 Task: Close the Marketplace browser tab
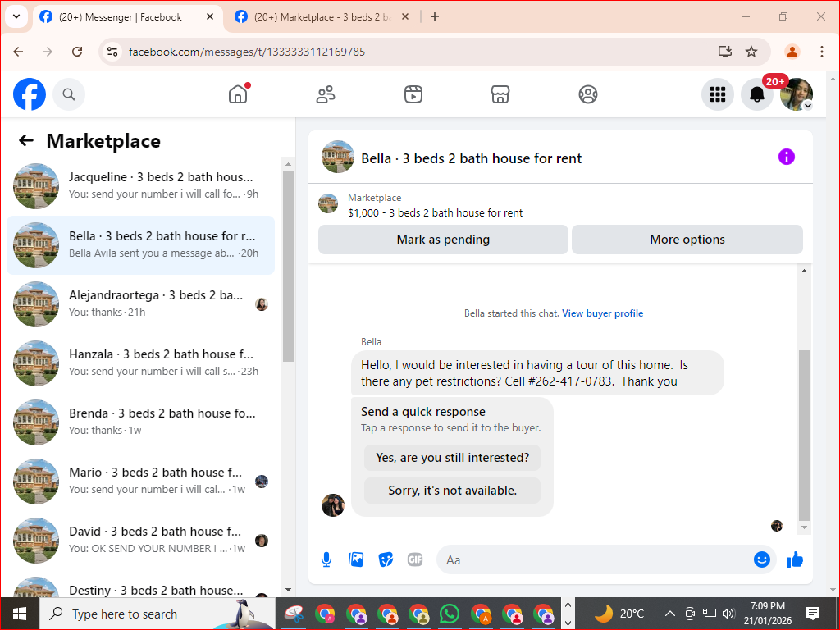(405, 17)
